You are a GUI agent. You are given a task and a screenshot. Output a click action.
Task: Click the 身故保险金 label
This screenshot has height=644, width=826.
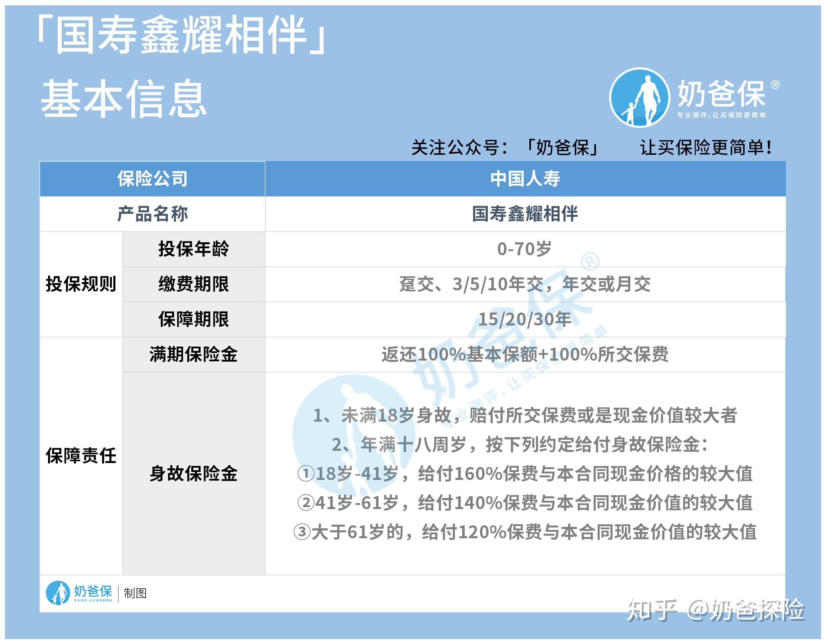194,473
